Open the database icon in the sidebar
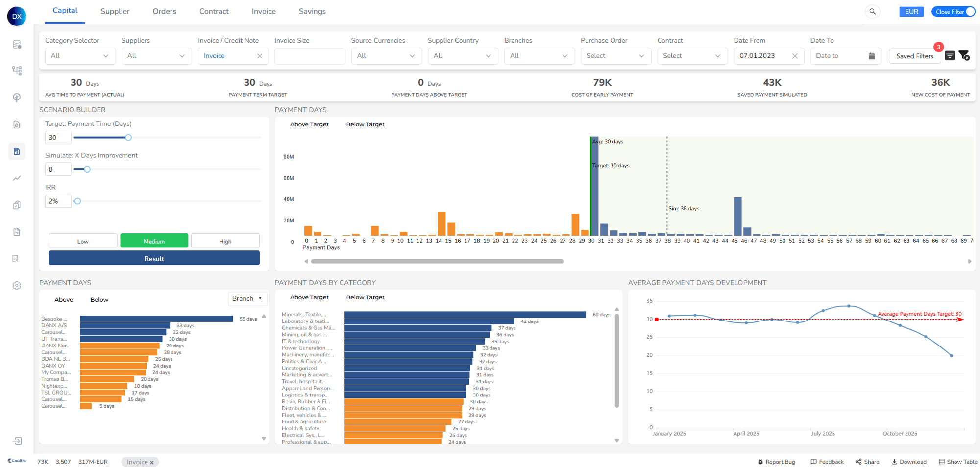The width and height of the screenshot is (980, 469). click(17, 45)
